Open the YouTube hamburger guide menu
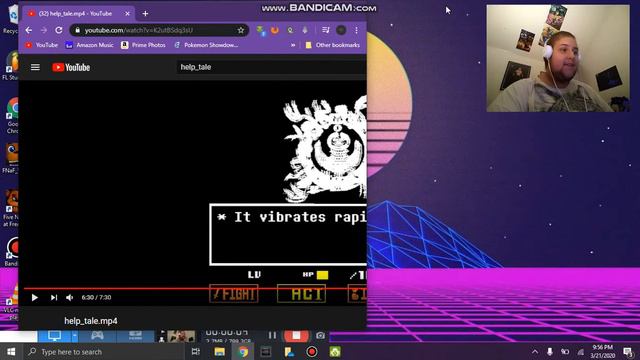The height and width of the screenshot is (360, 640). point(36,67)
